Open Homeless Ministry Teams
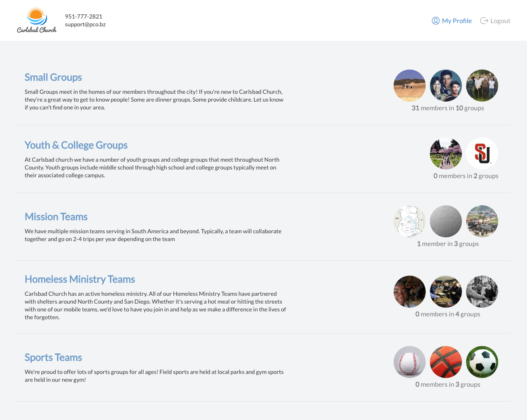The image size is (527, 420). click(79, 279)
